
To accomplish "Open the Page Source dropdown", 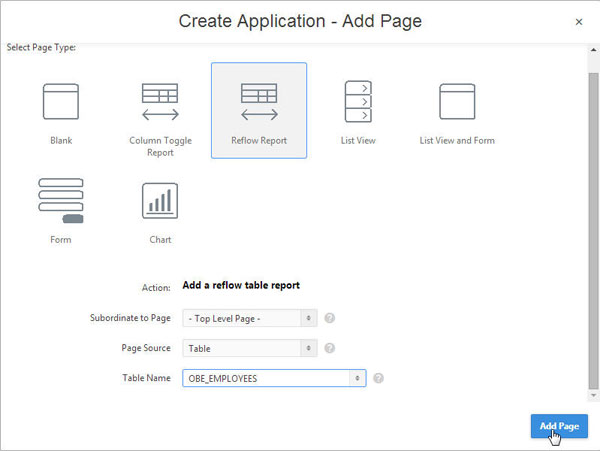I will click(250, 348).
